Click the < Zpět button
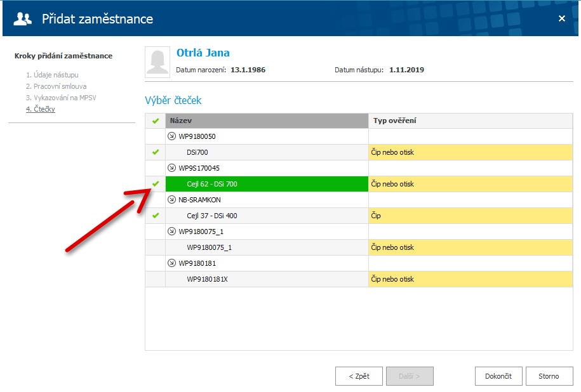This screenshot has width=581, height=392. pos(359,376)
